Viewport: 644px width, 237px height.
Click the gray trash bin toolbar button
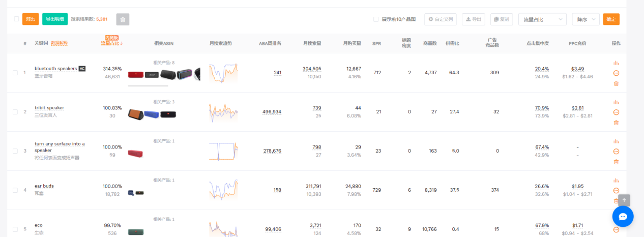point(123,19)
